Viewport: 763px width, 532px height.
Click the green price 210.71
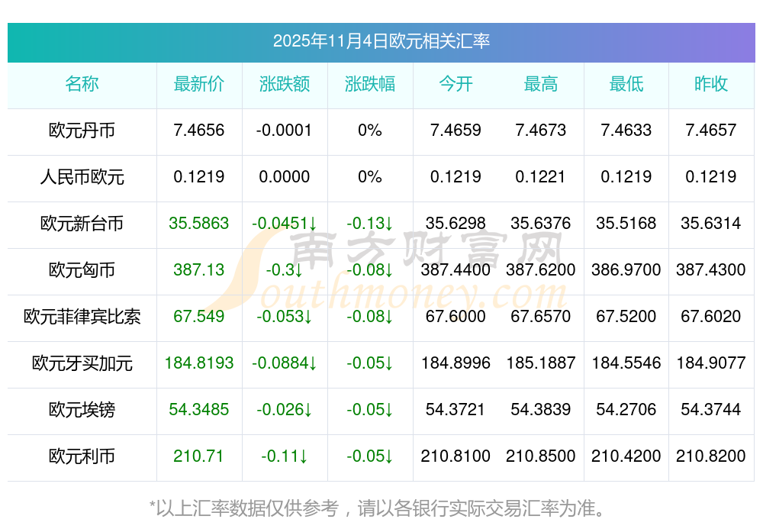tap(198, 456)
